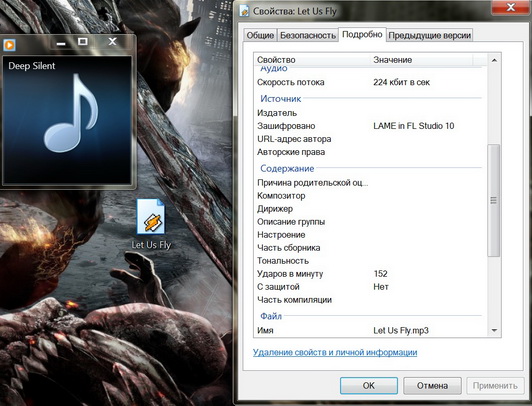Click the Применить button
This screenshot has width=532, height=406.
(x=495, y=386)
